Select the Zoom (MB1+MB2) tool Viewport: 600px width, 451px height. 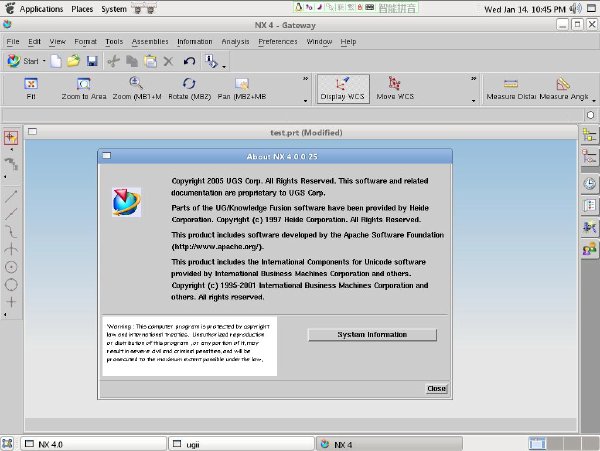coord(137,89)
